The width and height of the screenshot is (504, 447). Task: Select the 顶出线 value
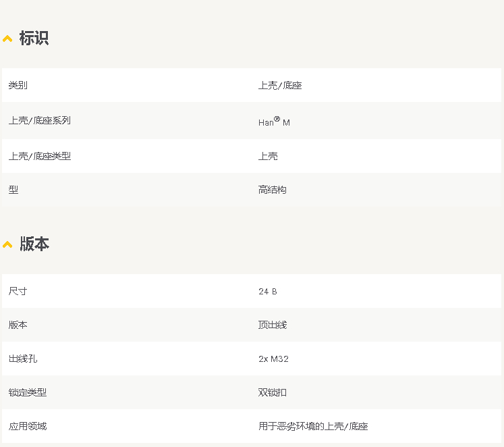(x=273, y=325)
